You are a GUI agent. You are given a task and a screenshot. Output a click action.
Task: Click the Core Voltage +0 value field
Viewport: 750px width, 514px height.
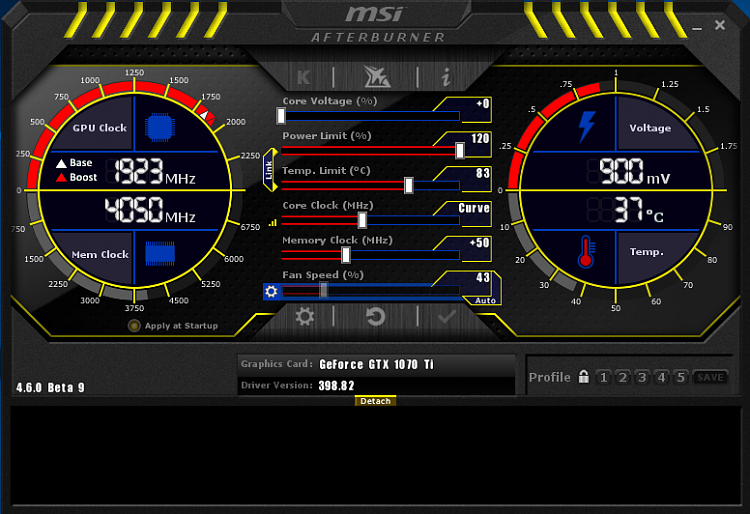click(471, 109)
